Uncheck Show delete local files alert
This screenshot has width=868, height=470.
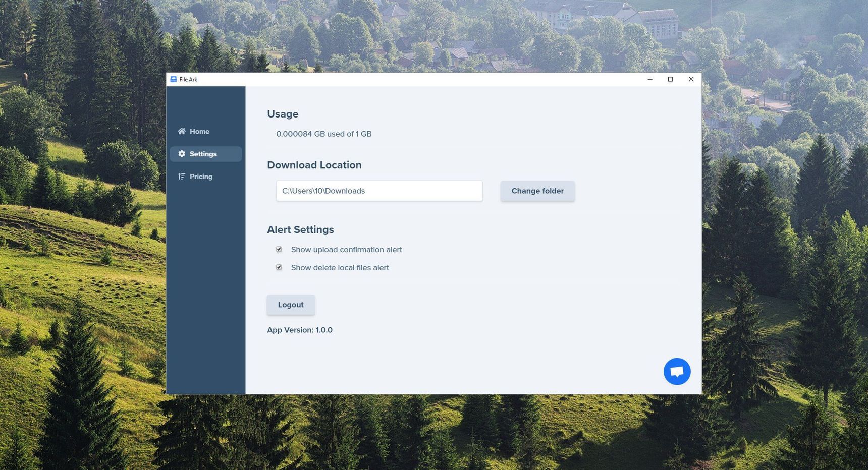tap(279, 267)
